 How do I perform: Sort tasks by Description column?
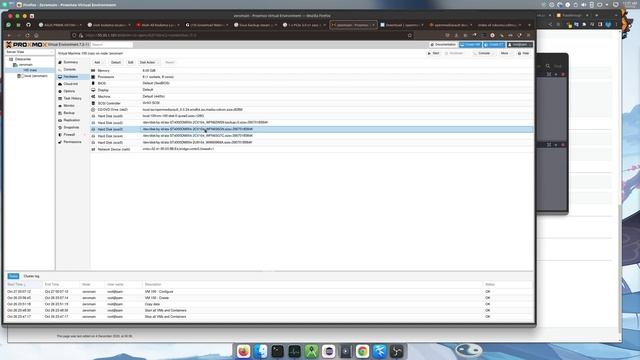click(x=312, y=284)
